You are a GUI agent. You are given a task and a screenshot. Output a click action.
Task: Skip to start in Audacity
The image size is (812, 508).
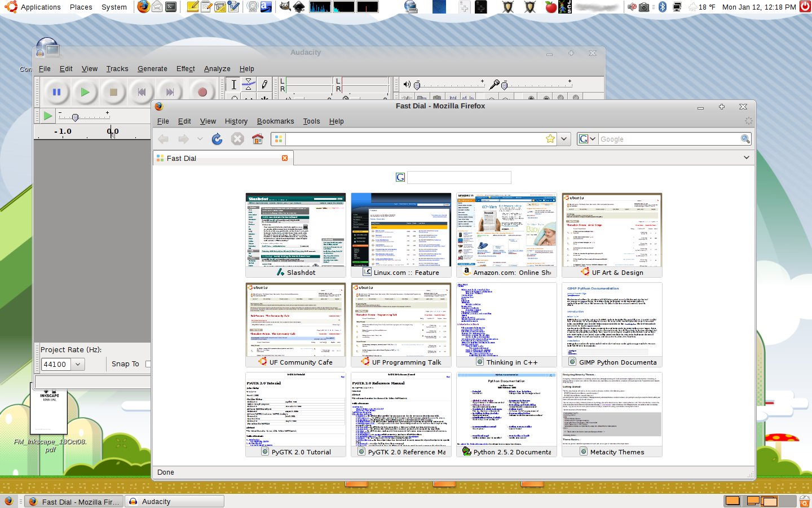(142, 92)
